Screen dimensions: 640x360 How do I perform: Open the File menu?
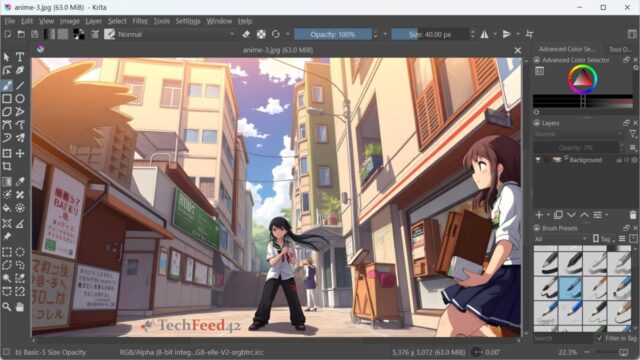9,21
